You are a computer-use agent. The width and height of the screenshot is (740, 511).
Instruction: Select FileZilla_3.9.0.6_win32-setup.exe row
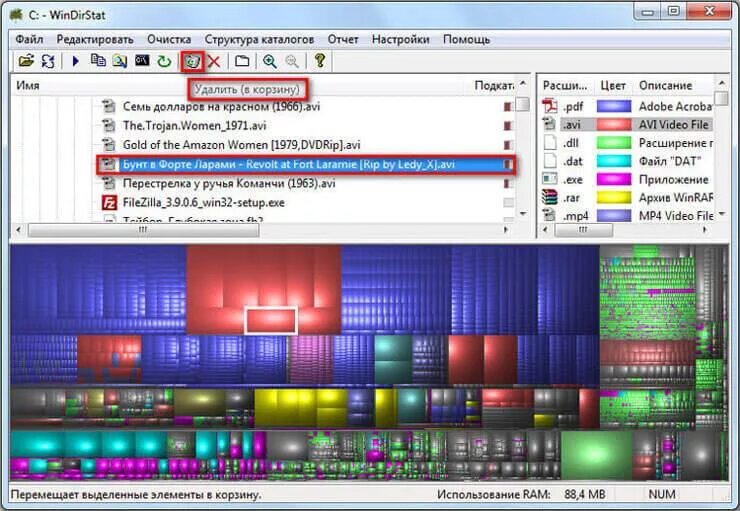pos(203,203)
